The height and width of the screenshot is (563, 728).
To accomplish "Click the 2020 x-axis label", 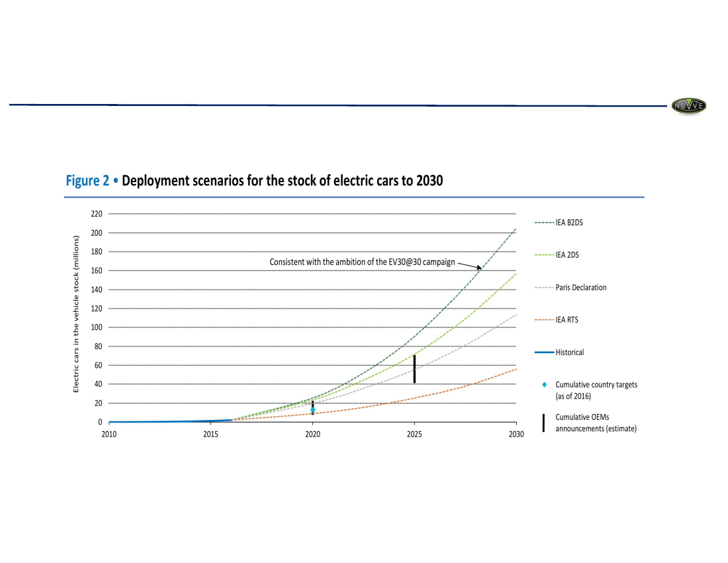I will 312,434.
